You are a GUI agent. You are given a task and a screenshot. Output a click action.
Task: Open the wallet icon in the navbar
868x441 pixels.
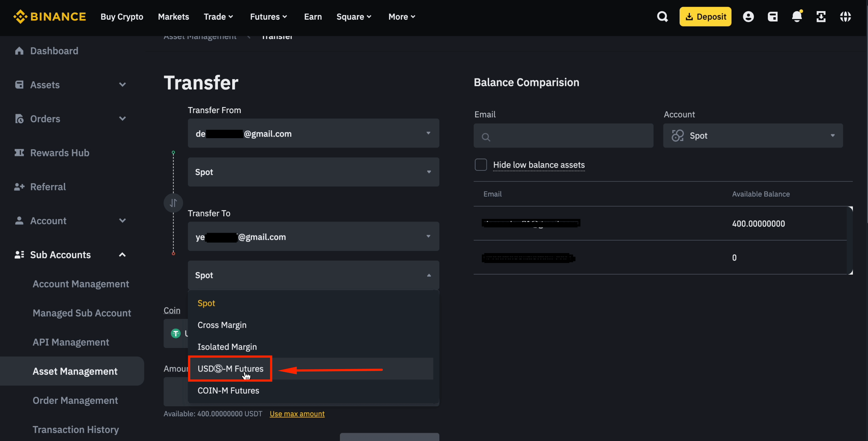point(773,16)
